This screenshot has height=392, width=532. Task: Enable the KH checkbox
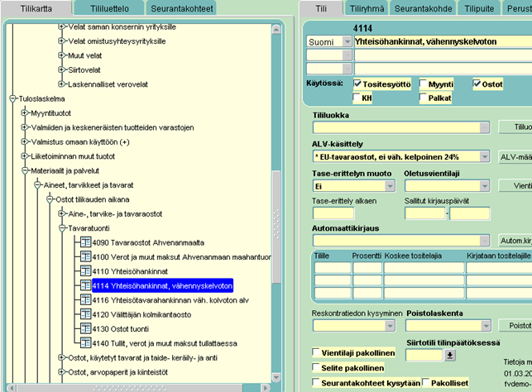coord(357,98)
